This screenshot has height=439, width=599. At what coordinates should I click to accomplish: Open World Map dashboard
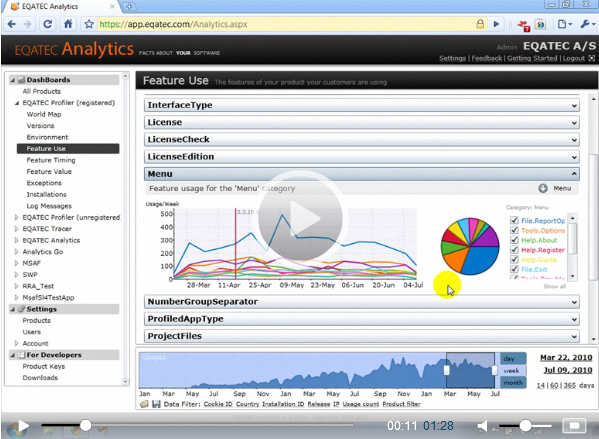pyautogui.click(x=44, y=114)
